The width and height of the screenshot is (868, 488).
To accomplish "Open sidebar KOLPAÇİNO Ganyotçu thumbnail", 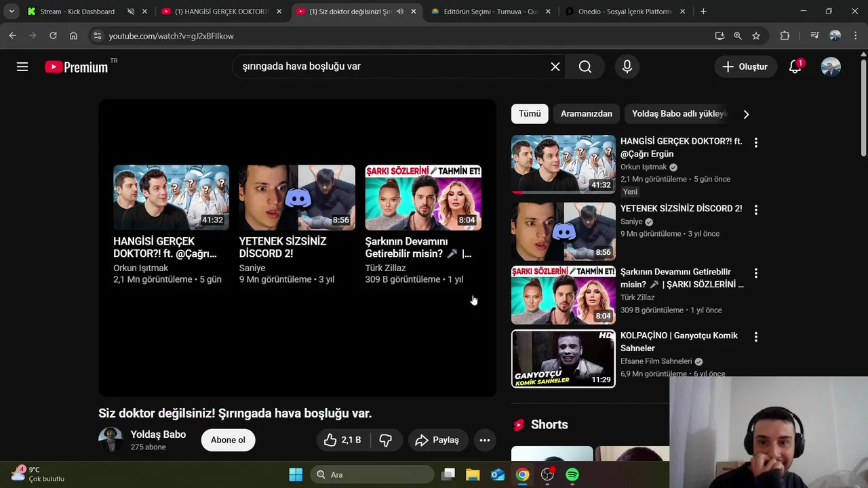I will pos(564,359).
